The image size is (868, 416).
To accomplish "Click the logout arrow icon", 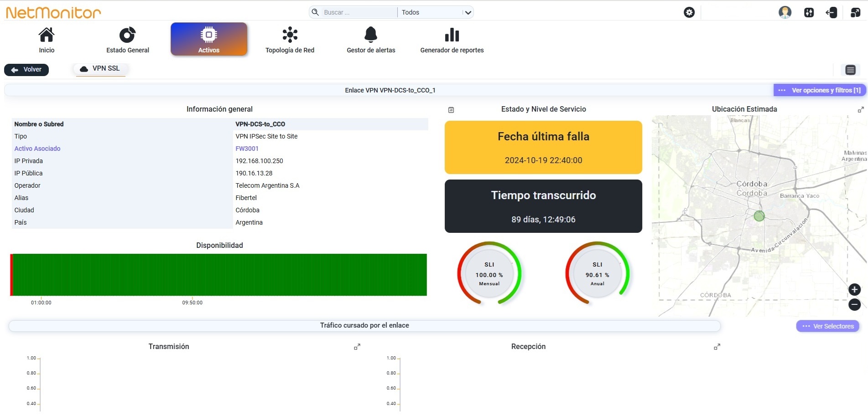I will 832,12.
